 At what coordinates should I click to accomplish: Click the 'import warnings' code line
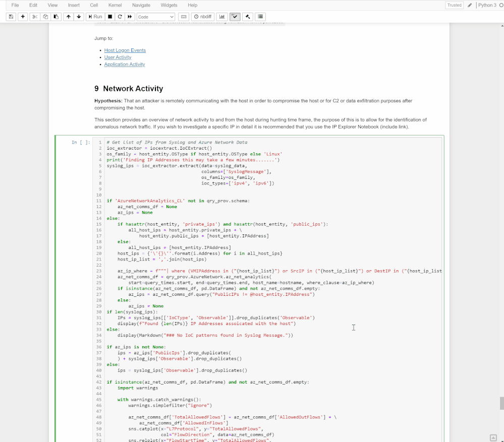pyautogui.click(x=138, y=388)
